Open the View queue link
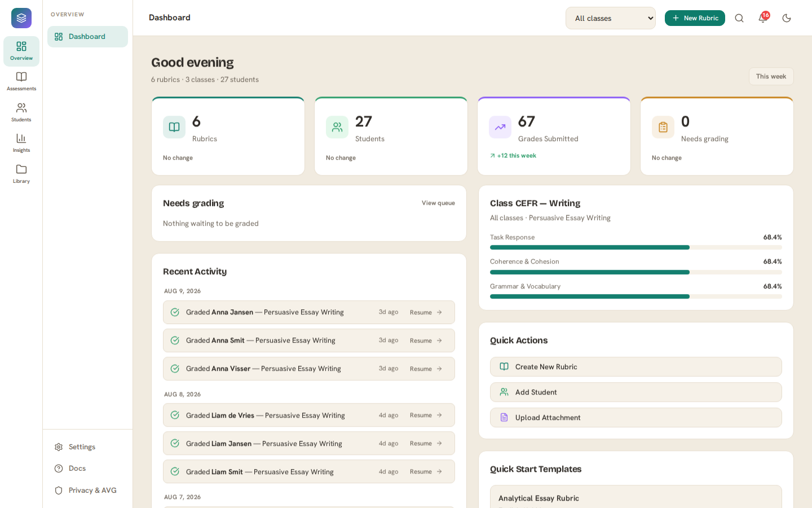Viewport: 812px width, 508px height. click(438, 203)
